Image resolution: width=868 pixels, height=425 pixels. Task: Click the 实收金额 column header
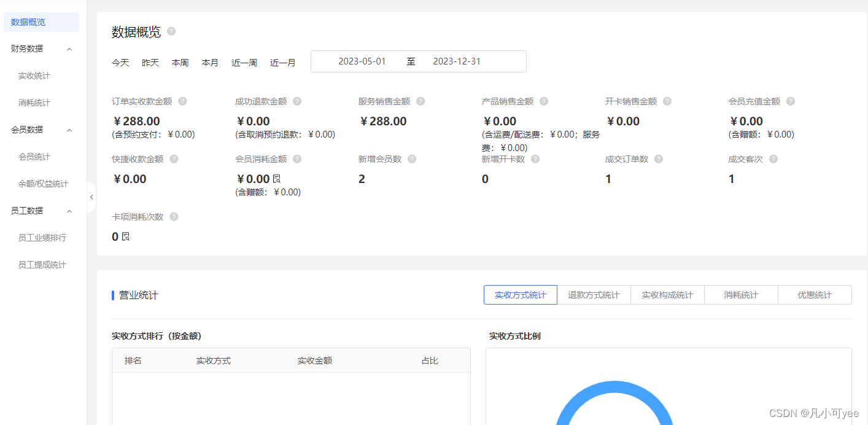click(315, 361)
